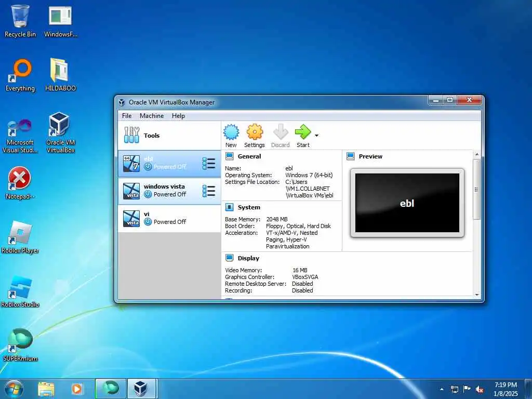Open the ebl machine tools menu icon
Image resolution: width=532 pixels, height=399 pixels.
[x=209, y=164]
